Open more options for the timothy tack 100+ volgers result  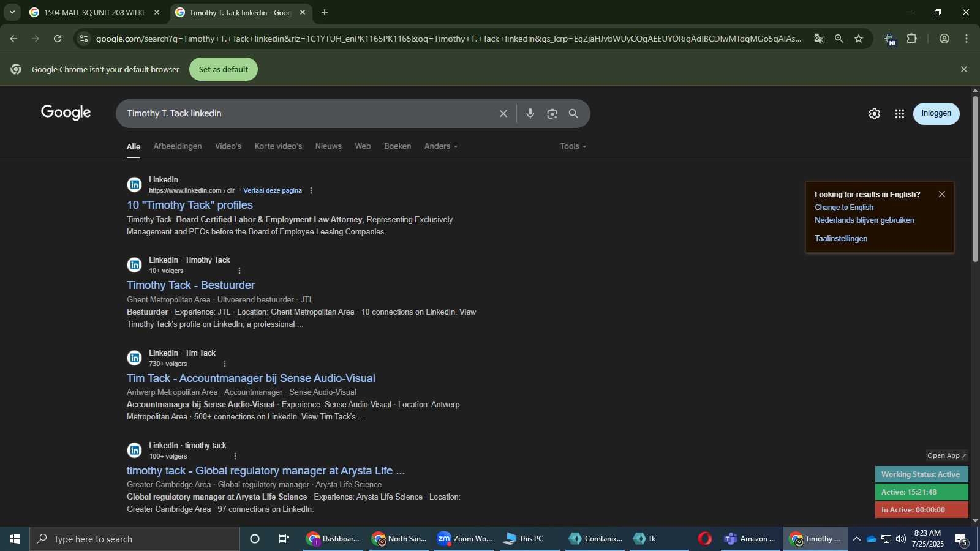pos(235,456)
